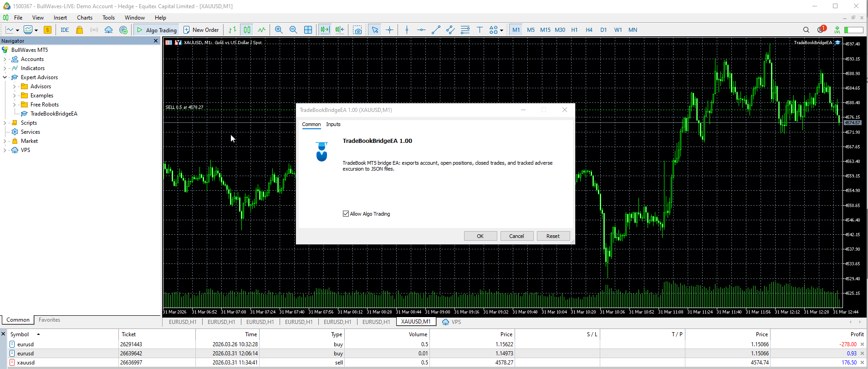Close the xauusd position in trade table
Viewport: 868px width, 369px height.
pos(862,363)
